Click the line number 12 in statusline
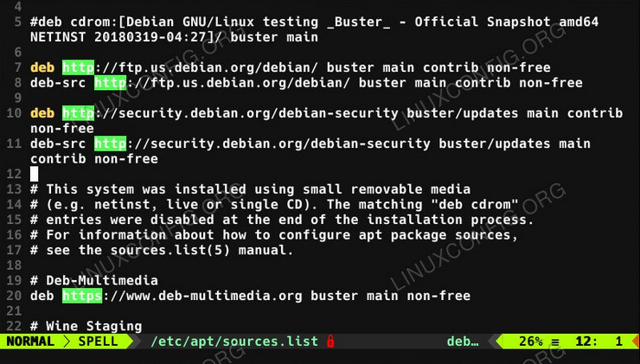The image size is (640, 364). 585,342
